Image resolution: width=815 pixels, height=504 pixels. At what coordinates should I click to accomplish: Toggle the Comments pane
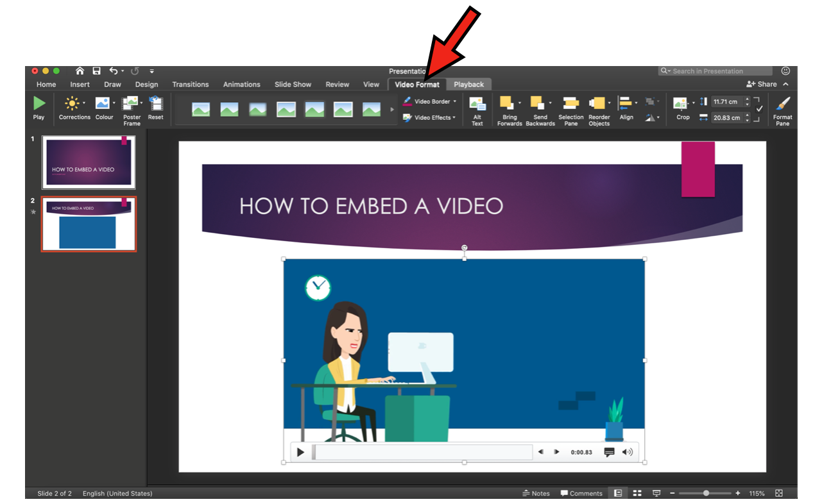point(581,493)
